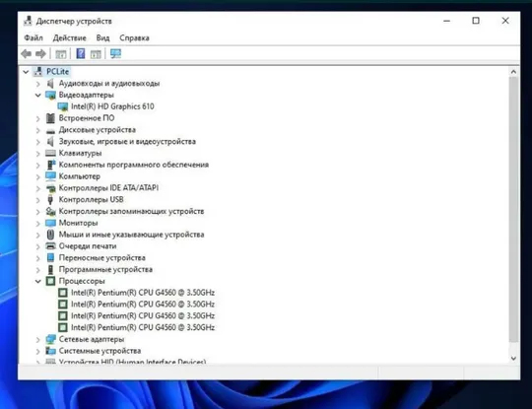Select the Intel(R) HD Graphics 610 entry
Screen dimensions: 532x409
112,106
